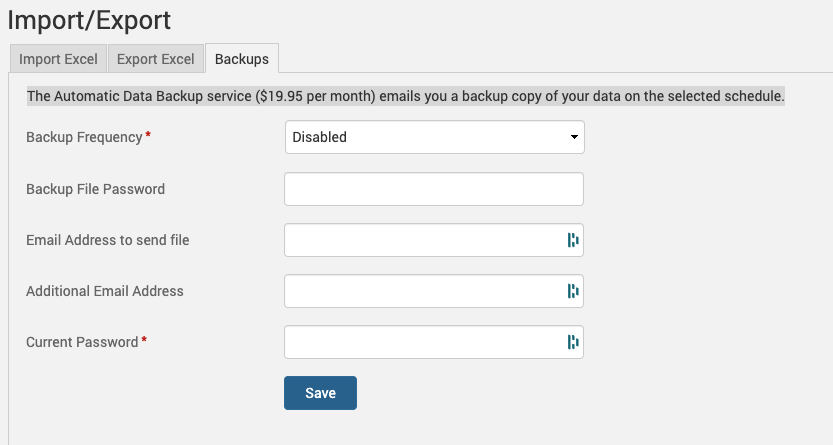Click the Email Address to send file label

point(107,240)
